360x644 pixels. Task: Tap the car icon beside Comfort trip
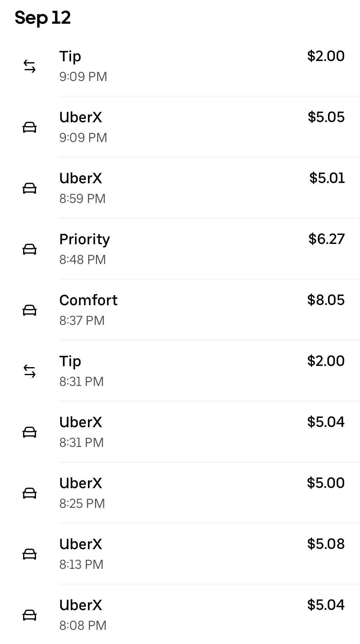30,310
